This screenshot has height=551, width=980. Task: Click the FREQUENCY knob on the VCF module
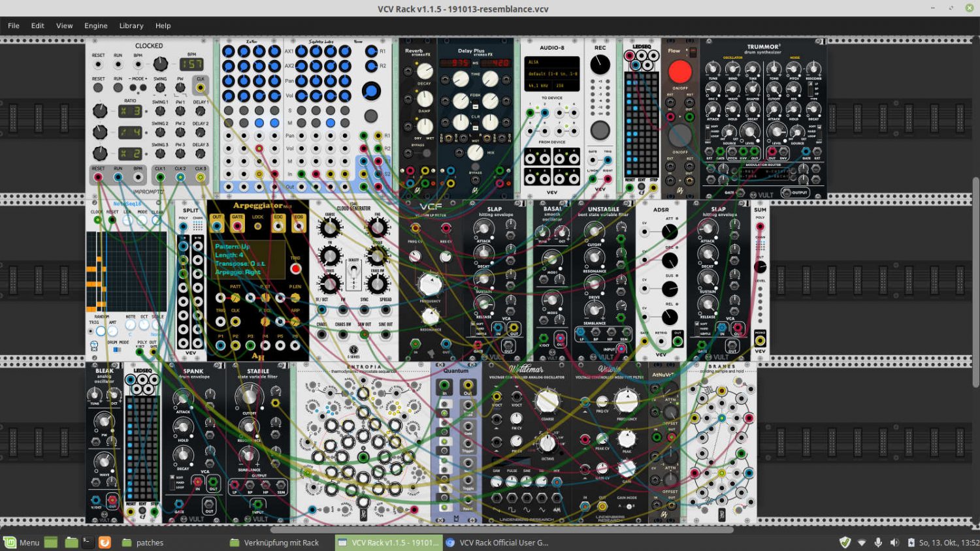click(x=429, y=284)
